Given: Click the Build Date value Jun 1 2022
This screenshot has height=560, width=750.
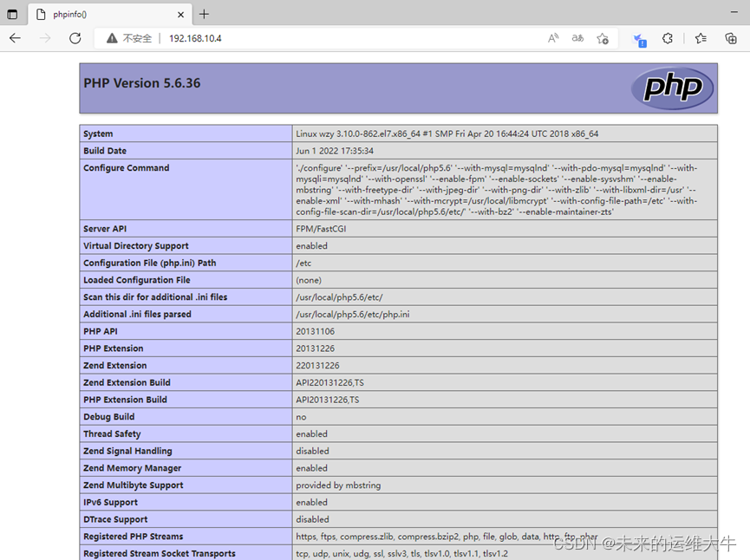Looking at the screenshot, I should click(335, 151).
